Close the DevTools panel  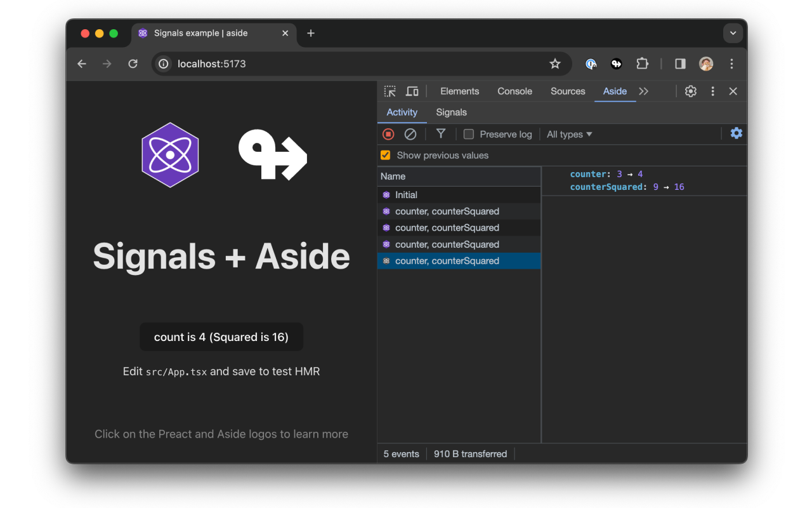(733, 91)
